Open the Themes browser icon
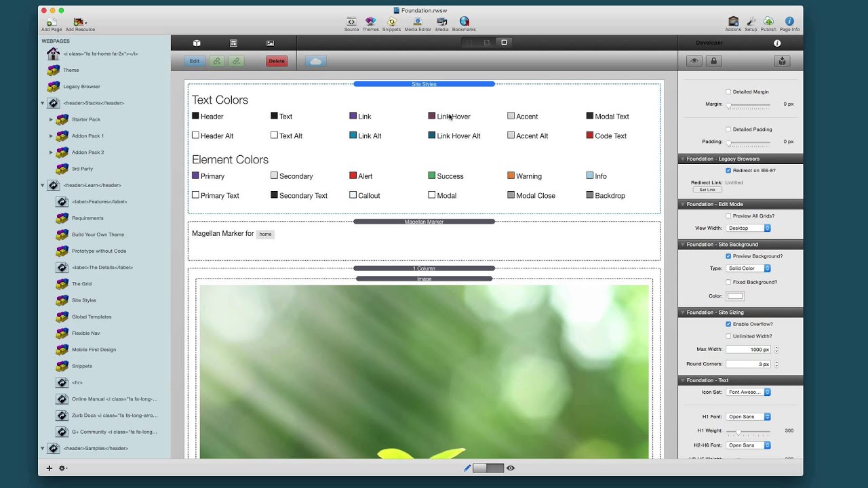 (370, 22)
